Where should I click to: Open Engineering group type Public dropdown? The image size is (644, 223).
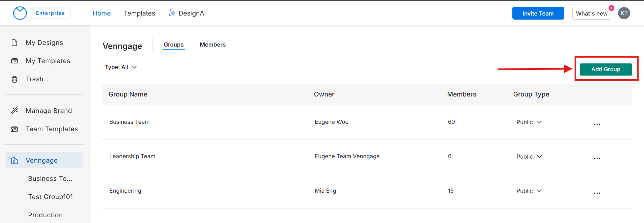(529, 191)
